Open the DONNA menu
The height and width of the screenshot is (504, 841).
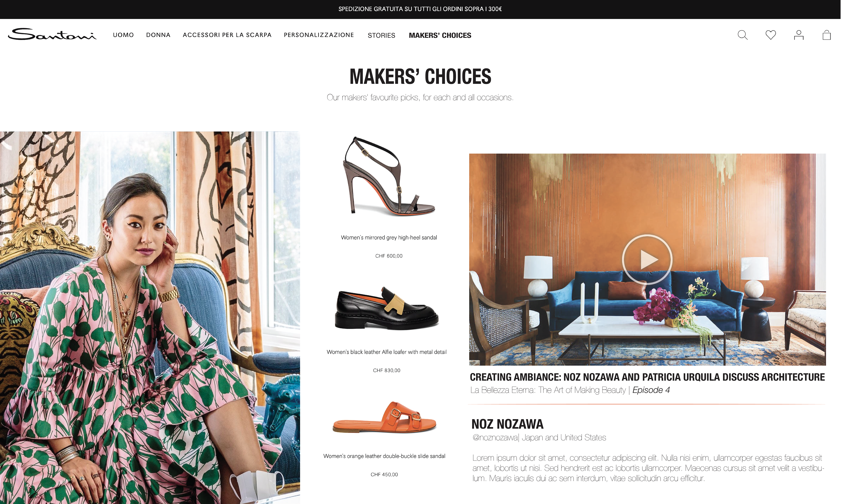pos(158,35)
